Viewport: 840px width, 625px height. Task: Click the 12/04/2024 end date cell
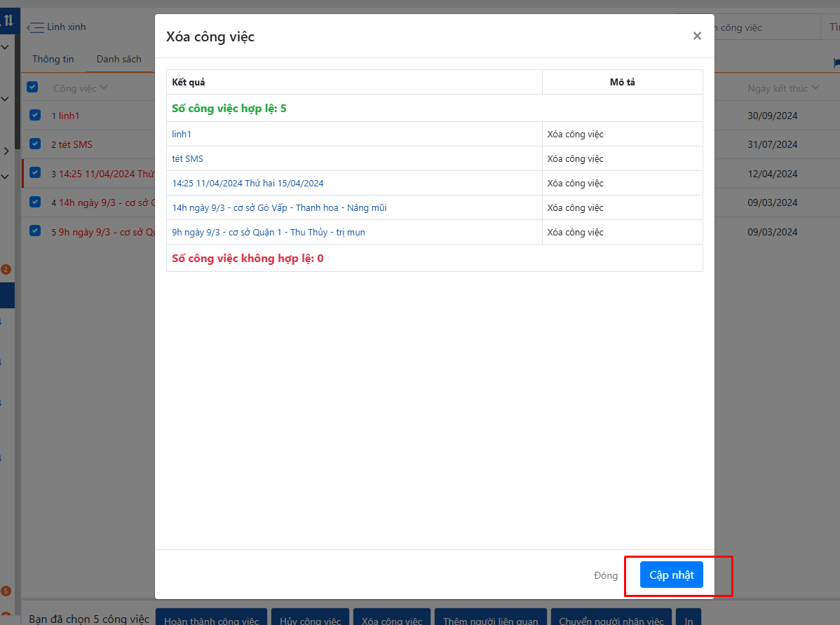point(772,174)
